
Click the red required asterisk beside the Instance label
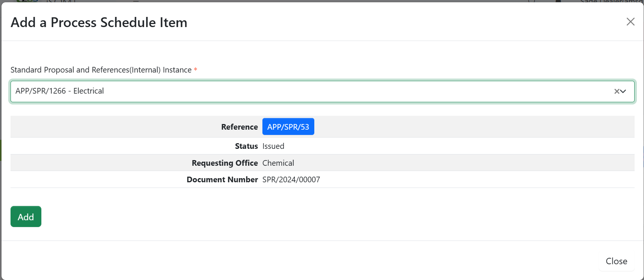(x=195, y=70)
